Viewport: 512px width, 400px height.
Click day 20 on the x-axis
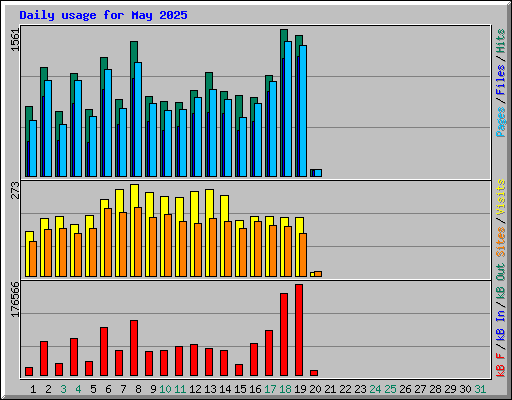coord(315,389)
